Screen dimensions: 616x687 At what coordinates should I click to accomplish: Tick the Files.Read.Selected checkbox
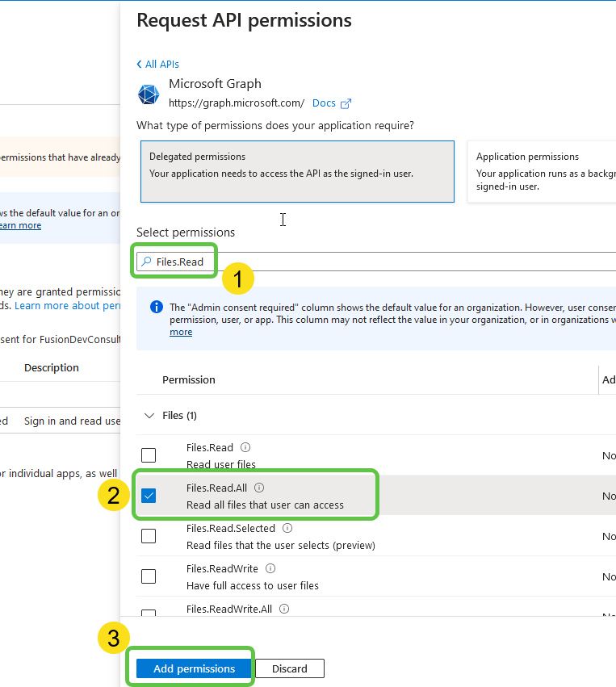(x=149, y=536)
